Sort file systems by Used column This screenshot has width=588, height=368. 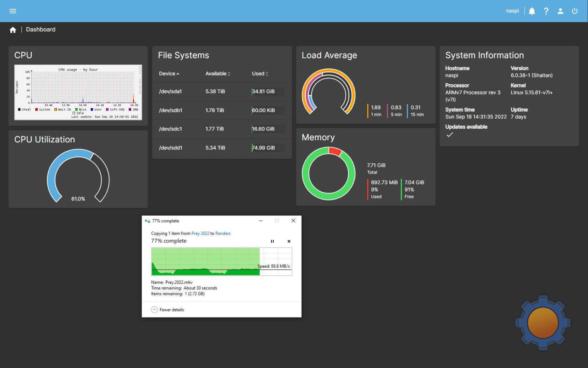[260, 74]
